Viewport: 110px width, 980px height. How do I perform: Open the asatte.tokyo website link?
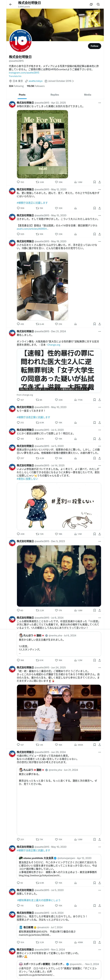click(x=36, y=81)
